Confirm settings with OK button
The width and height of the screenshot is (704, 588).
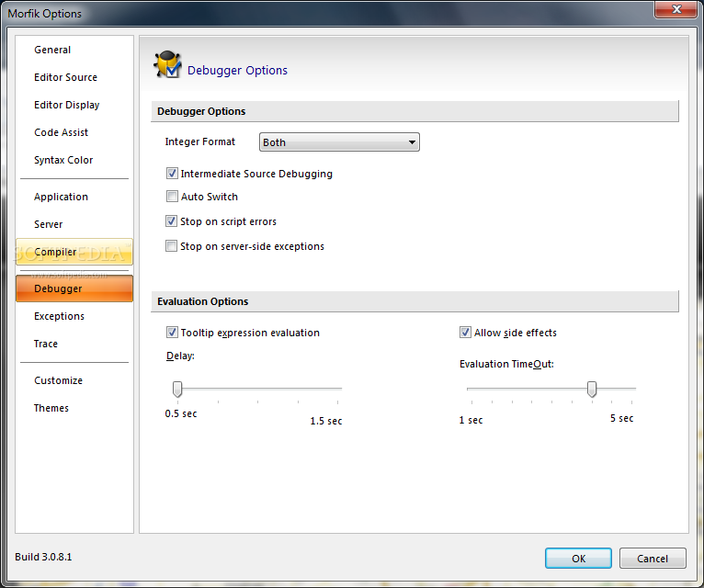[x=578, y=559]
